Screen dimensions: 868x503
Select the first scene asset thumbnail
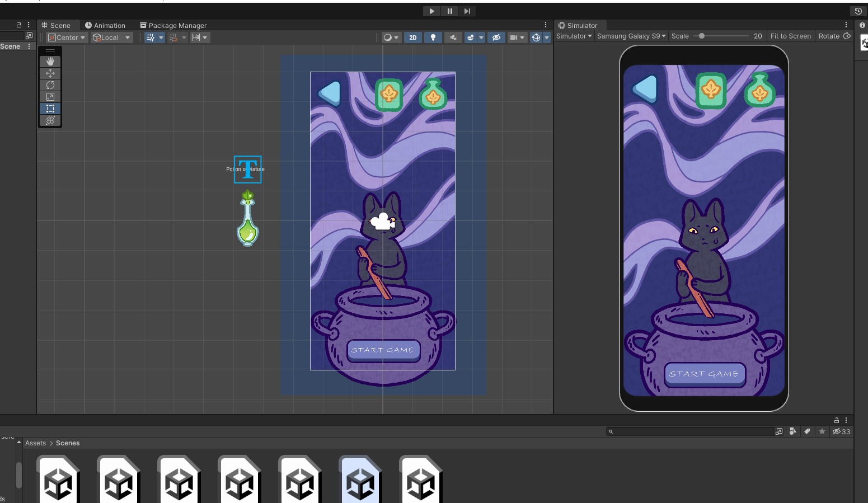58,479
